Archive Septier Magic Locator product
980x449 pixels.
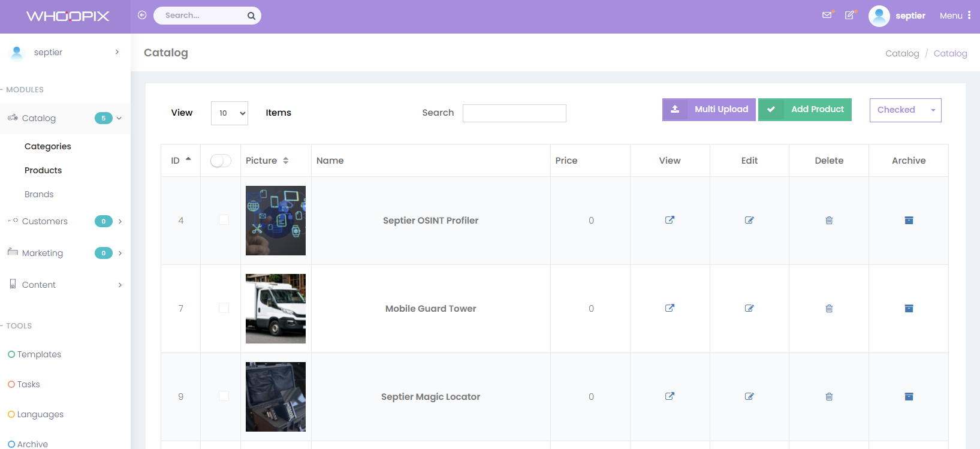[x=909, y=396]
